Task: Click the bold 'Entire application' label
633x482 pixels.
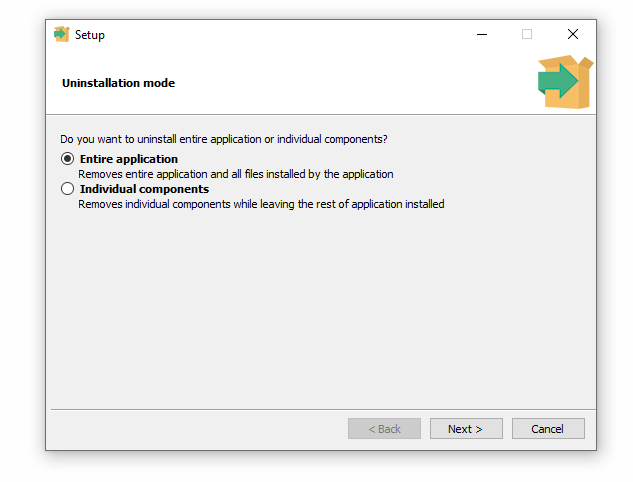Action: [x=129, y=159]
